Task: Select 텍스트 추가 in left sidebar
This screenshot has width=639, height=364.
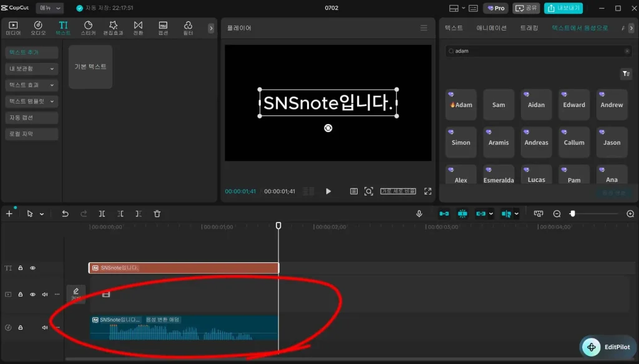Action: click(x=31, y=52)
